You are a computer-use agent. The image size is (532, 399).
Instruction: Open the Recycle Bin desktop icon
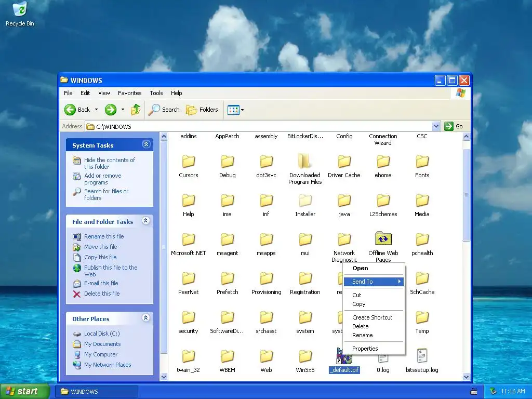click(x=20, y=14)
